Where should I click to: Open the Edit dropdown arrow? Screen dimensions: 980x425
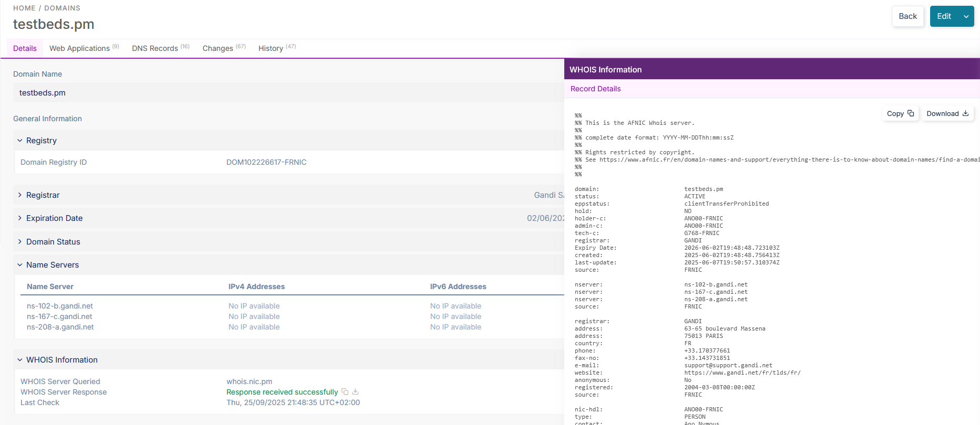coord(966,16)
